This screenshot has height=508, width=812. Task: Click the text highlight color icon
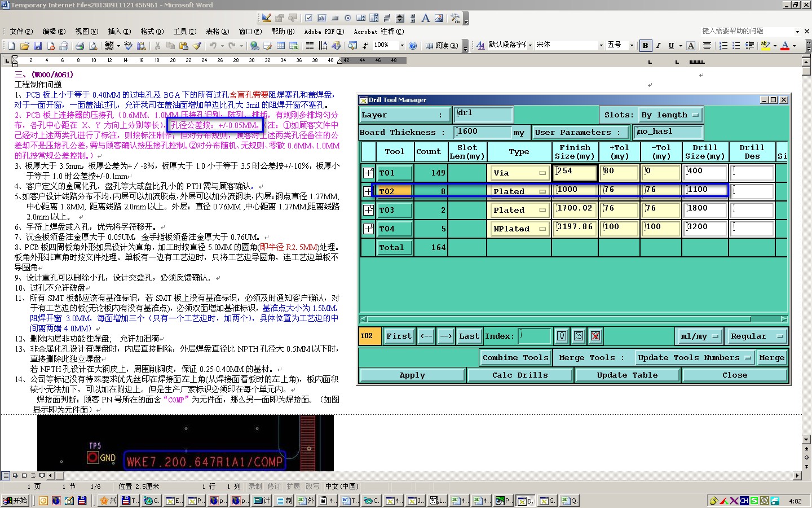point(765,46)
